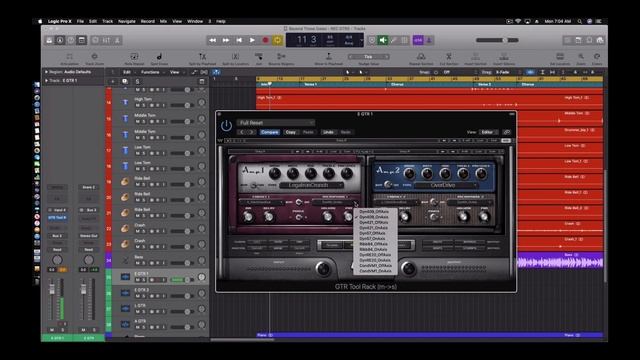This screenshot has height=360, width=640.
Task: Toggle the green Solo speaker button
Action: pyautogui.click(x=383, y=40)
